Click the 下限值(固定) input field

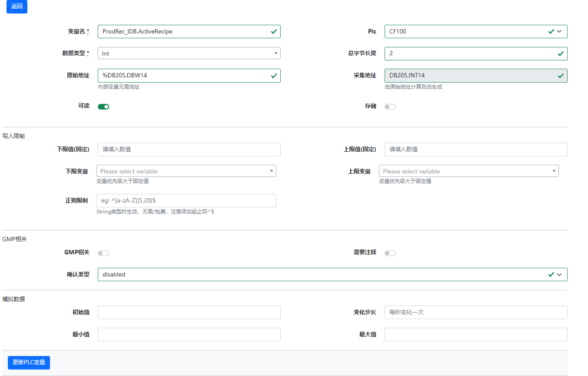coord(189,150)
